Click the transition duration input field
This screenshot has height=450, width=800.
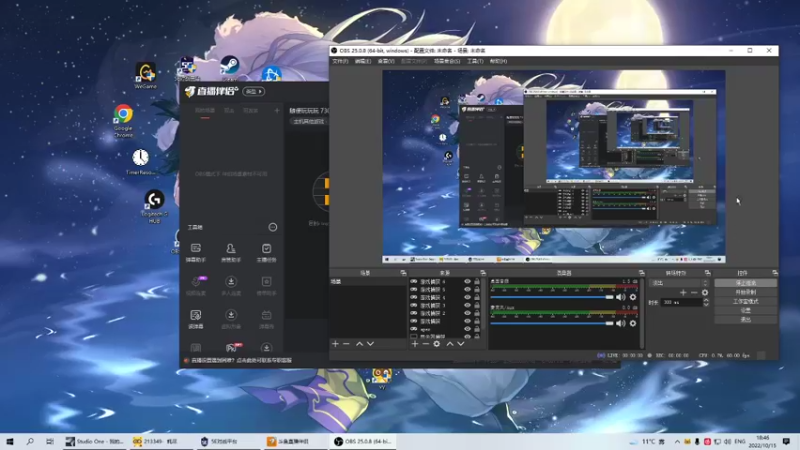click(x=681, y=302)
